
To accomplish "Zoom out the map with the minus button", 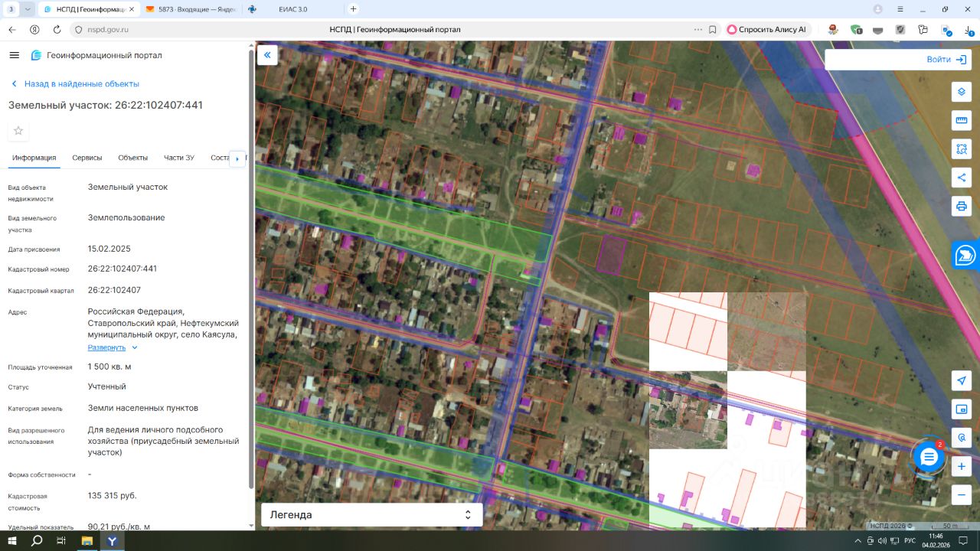I will [962, 495].
